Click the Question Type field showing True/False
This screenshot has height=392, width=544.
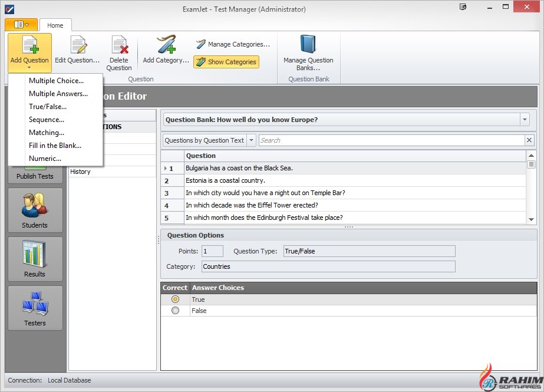[x=369, y=251]
